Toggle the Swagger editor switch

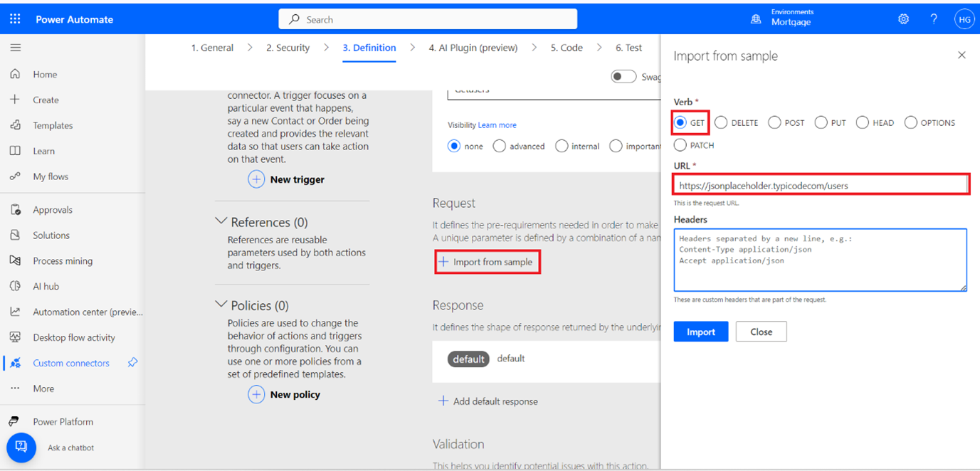[x=623, y=77]
